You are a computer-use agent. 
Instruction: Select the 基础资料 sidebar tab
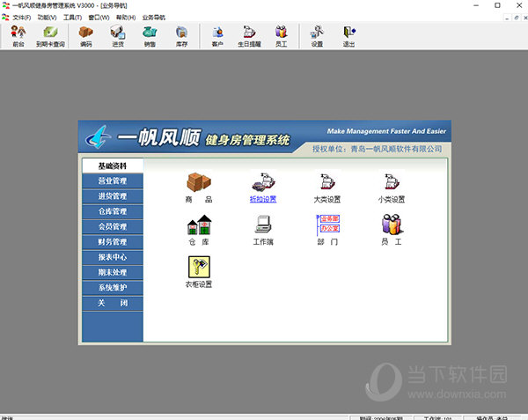[113, 166]
